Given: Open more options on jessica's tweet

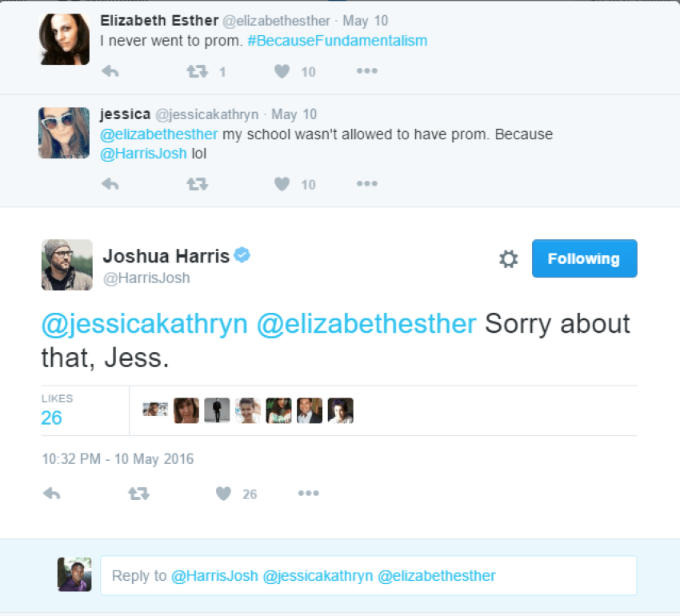Looking at the screenshot, I should pos(366,184).
